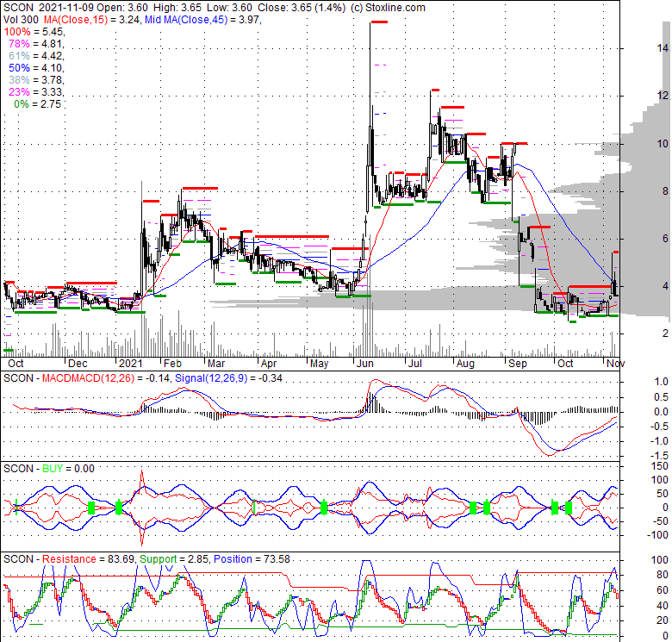The width and height of the screenshot is (672, 642).
Task: Click the '100% = 5.45' Fibonacci level
Action: pyautogui.click(x=34, y=32)
